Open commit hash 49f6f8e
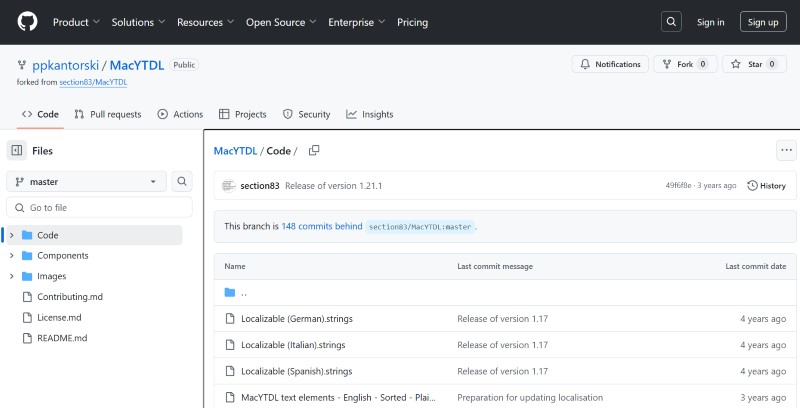The image size is (800, 408). (x=678, y=186)
